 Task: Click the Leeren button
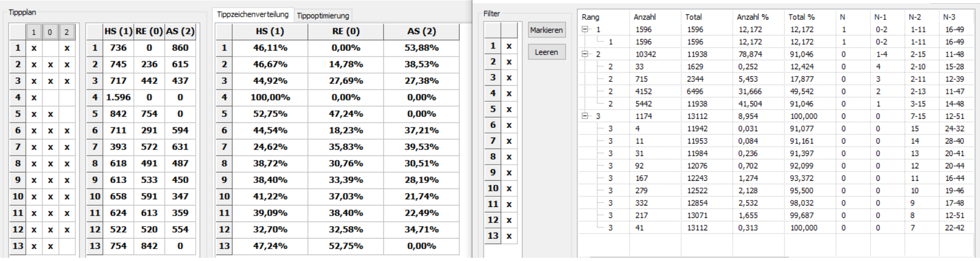[546, 52]
